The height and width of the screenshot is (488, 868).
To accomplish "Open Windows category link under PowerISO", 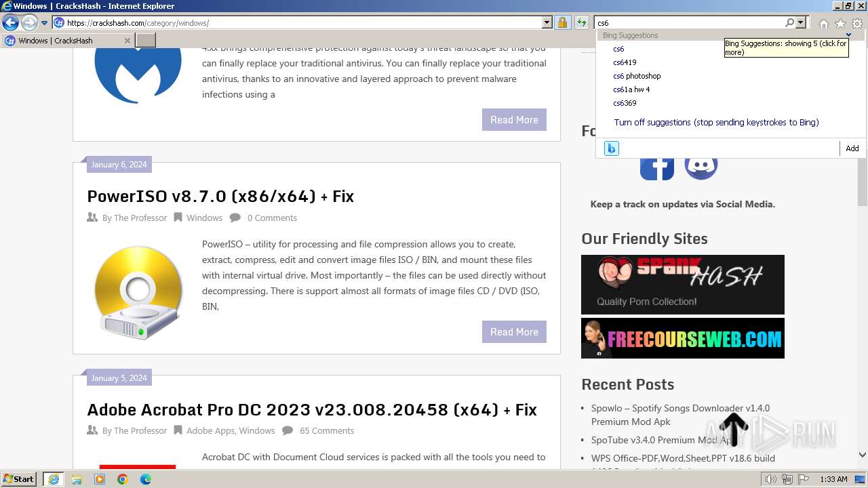I will tap(204, 218).
